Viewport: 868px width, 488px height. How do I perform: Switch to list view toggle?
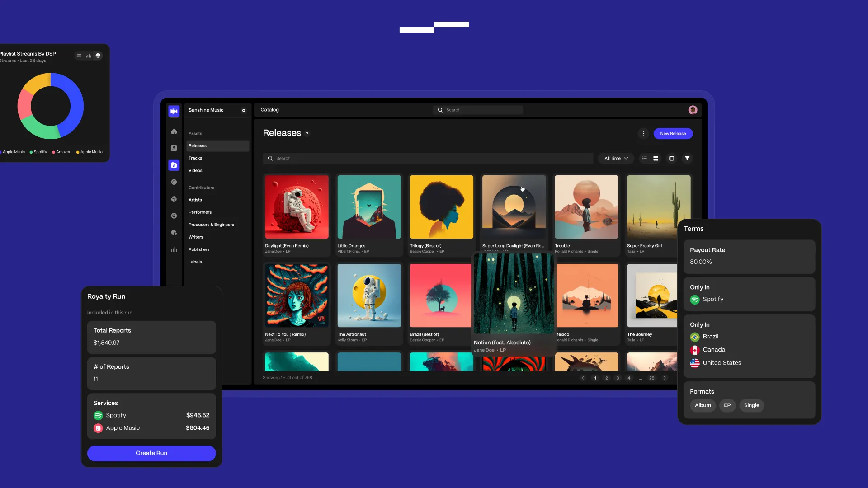coord(644,159)
